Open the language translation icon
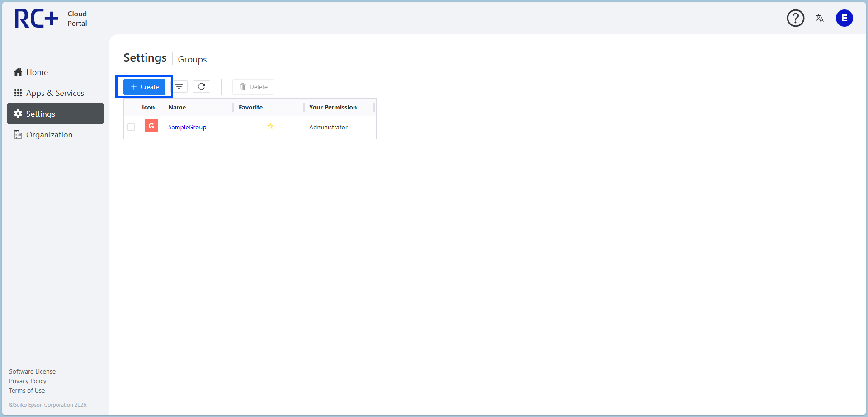The image size is (868, 417). coord(820,18)
